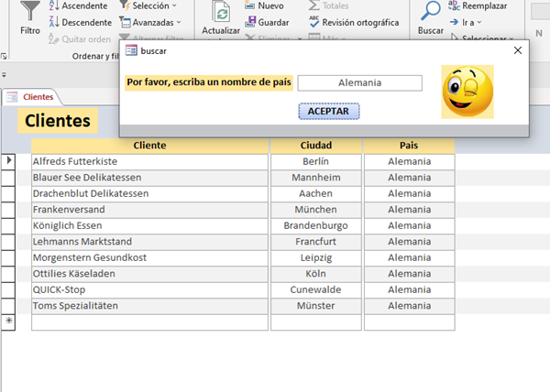Open the Selección filter dropdown
Image resolution: width=550 pixels, height=392 pixels.
pos(148,5)
